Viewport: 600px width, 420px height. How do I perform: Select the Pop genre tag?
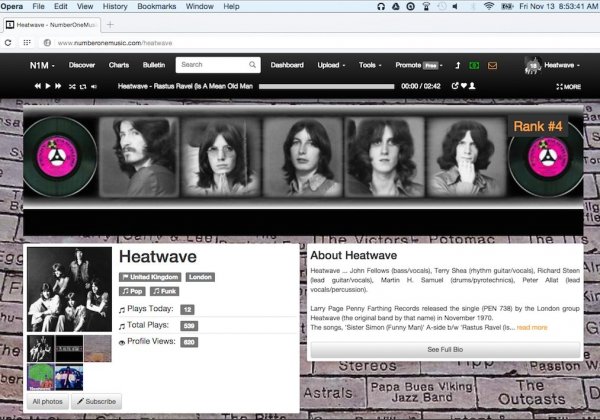click(132, 291)
